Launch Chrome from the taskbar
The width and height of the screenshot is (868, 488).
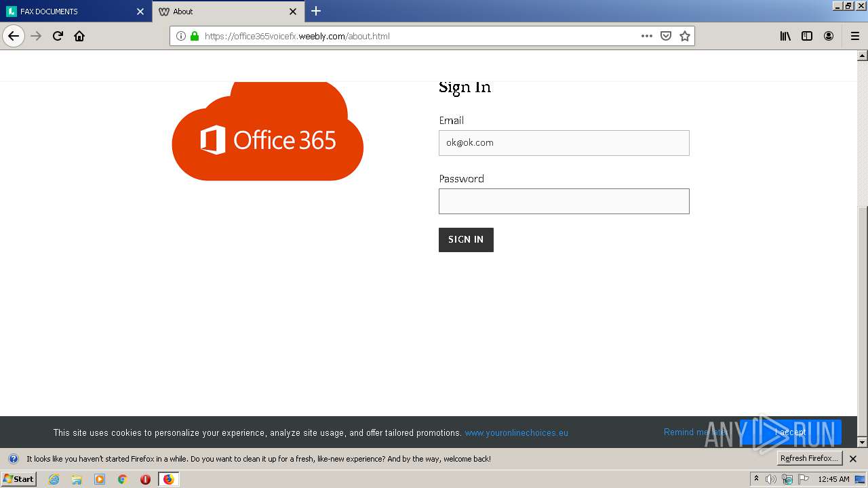tap(123, 479)
